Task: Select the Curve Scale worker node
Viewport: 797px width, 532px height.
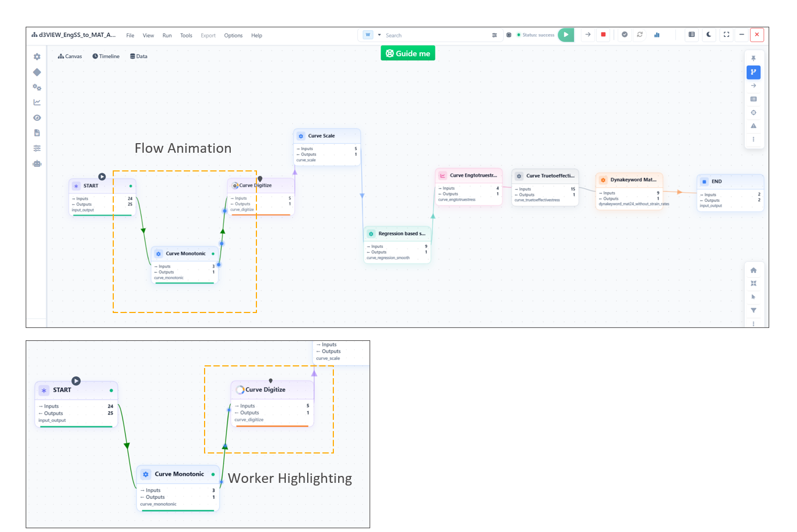Action: (326, 136)
